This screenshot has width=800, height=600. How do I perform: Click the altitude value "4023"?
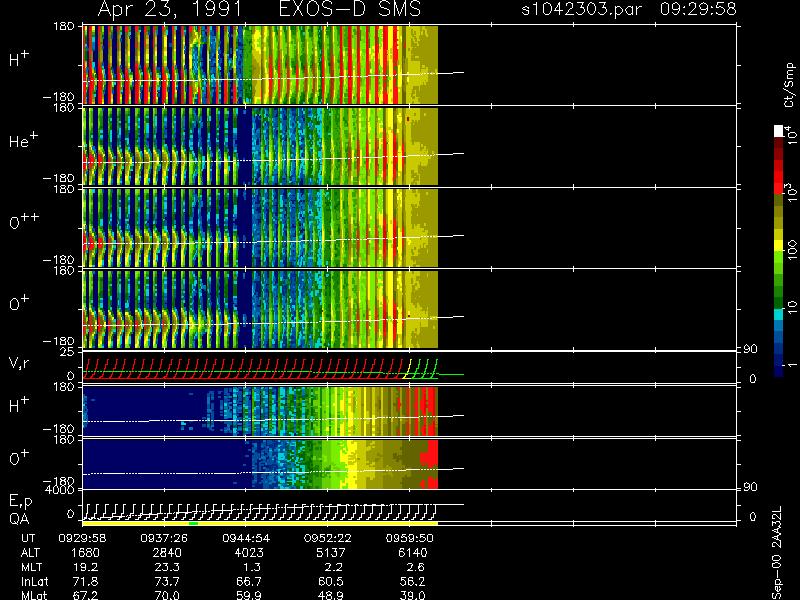tap(249, 553)
